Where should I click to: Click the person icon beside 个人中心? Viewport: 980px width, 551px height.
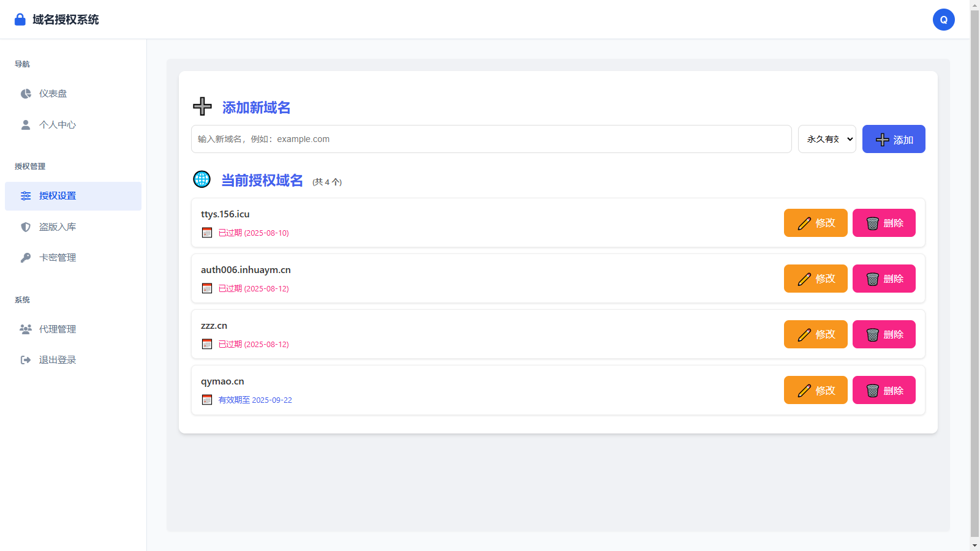point(25,124)
